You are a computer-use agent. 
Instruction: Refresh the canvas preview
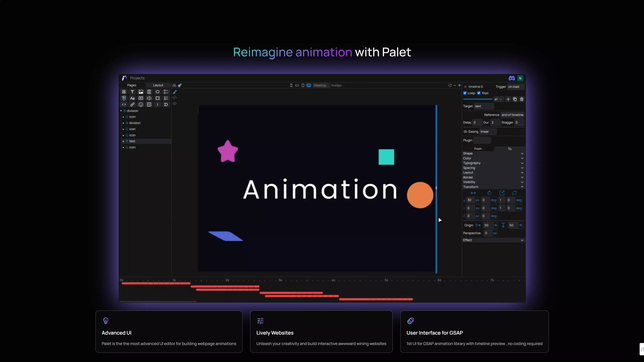[450, 86]
